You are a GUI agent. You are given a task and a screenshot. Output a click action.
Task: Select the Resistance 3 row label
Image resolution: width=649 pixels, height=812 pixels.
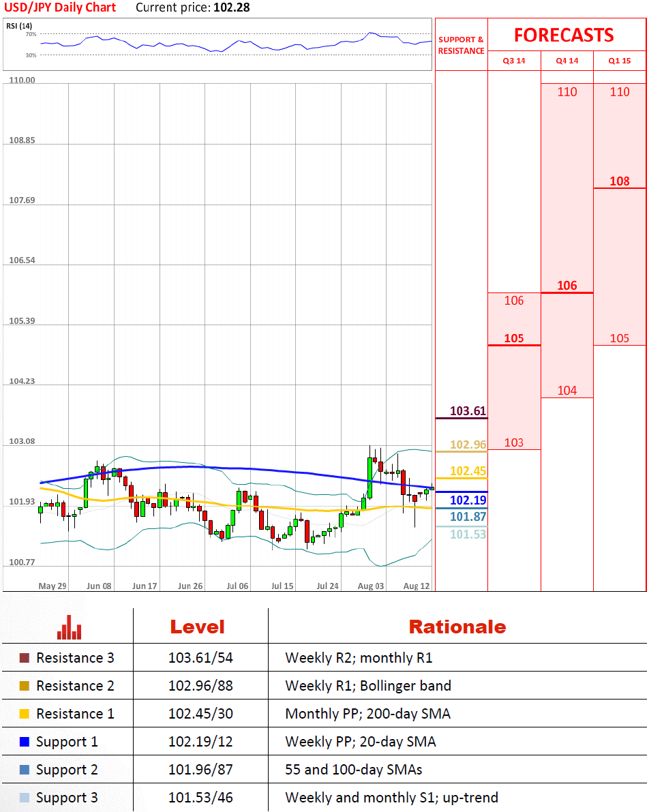click(75, 658)
